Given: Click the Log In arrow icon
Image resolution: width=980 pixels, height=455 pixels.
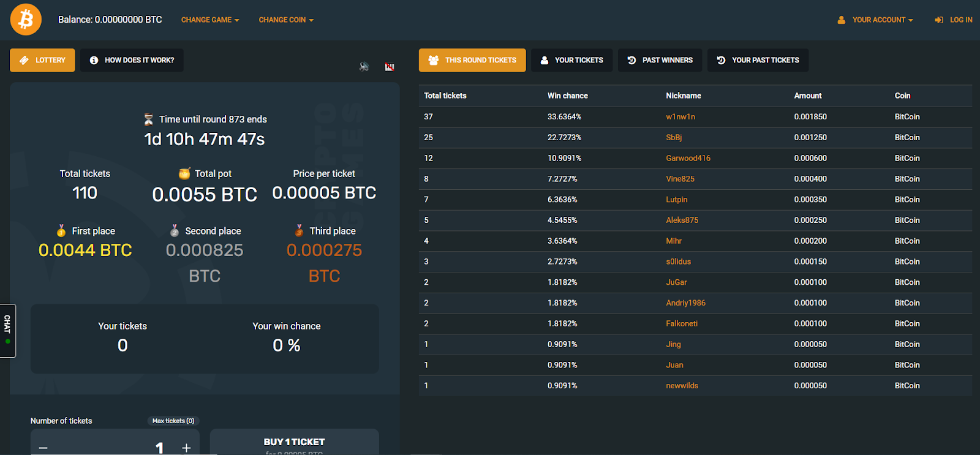Looking at the screenshot, I should tap(939, 20).
